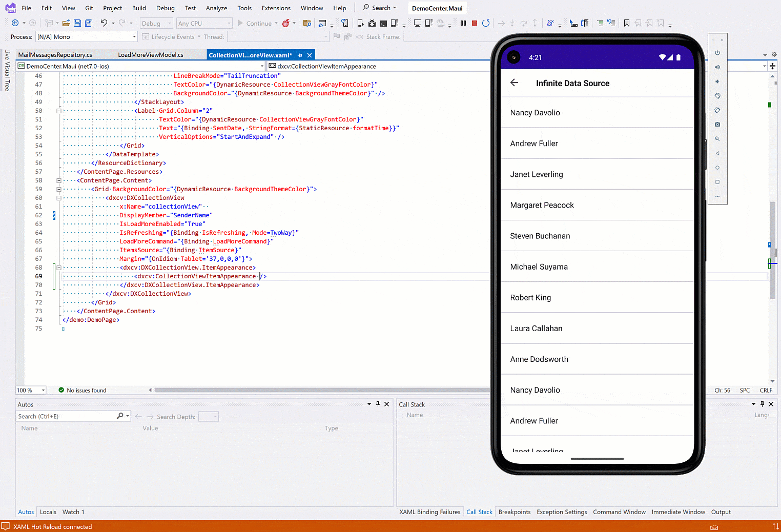Click the emulator power button

717,53
